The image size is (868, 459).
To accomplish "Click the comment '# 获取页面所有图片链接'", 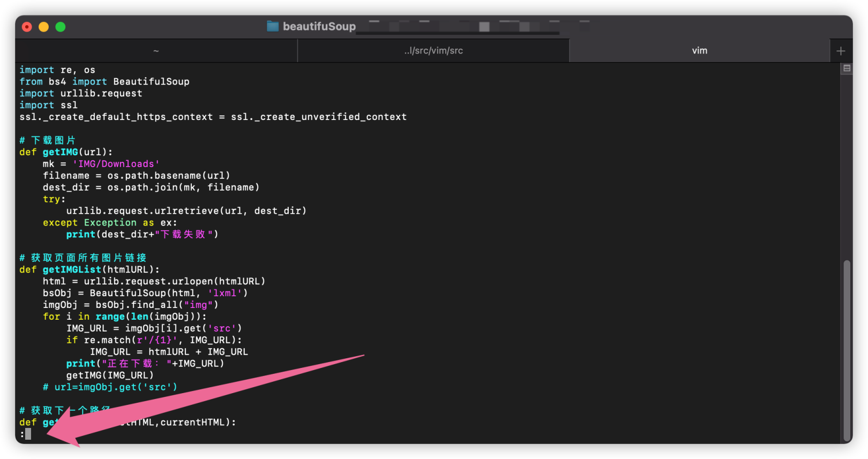I will click(83, 258).
